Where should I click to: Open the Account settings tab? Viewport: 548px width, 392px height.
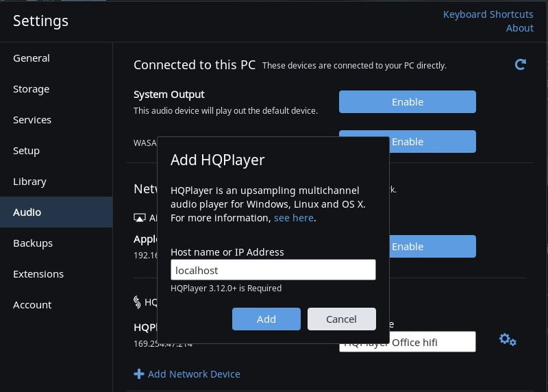(x=56, y=304)
